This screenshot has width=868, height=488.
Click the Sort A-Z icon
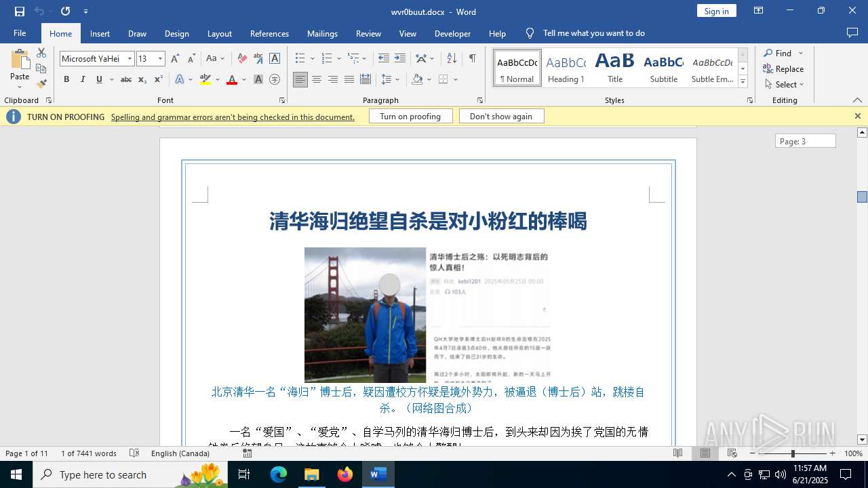(x=452, y=59)
